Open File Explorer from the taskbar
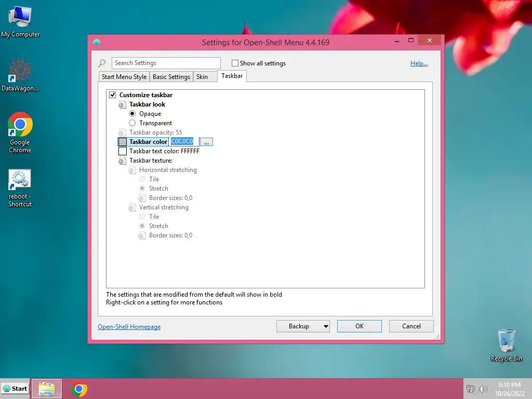This screenshot has height=399, width=532. [x=47, y=389]
